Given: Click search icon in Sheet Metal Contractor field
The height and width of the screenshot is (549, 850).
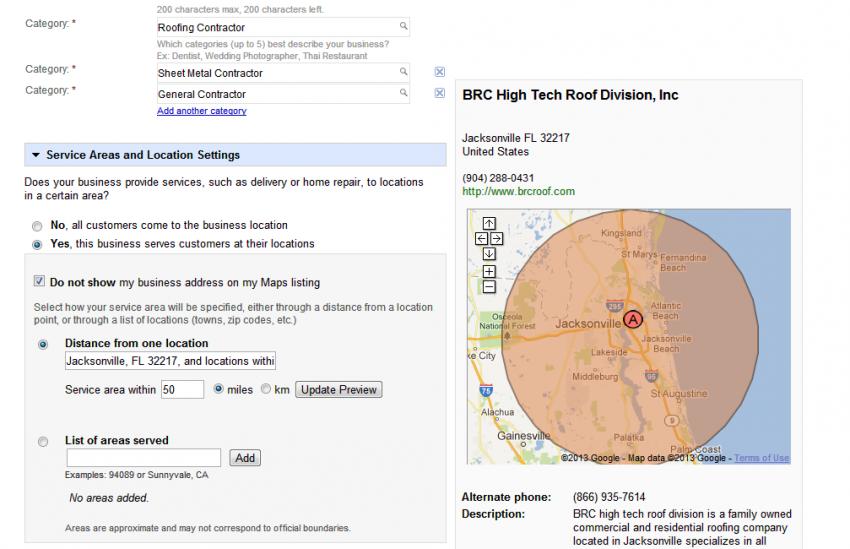Looking at the screenshot, I should tap(403, 72).
